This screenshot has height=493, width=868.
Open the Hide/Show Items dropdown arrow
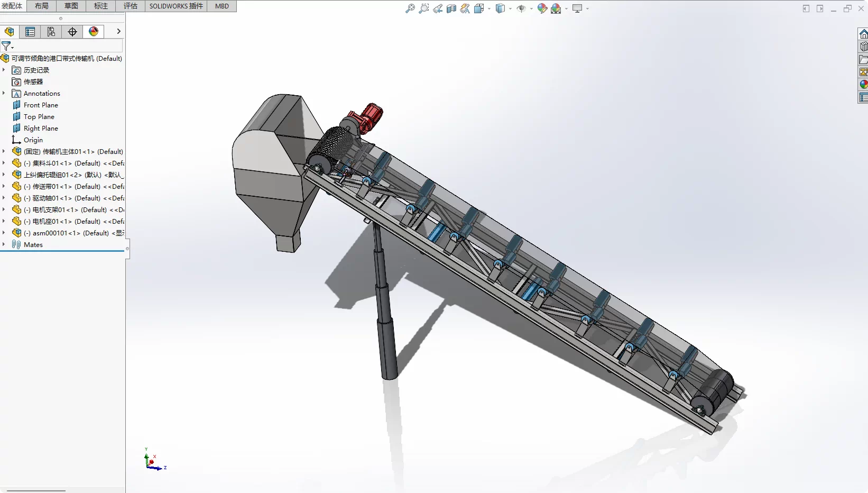[531, 8]
